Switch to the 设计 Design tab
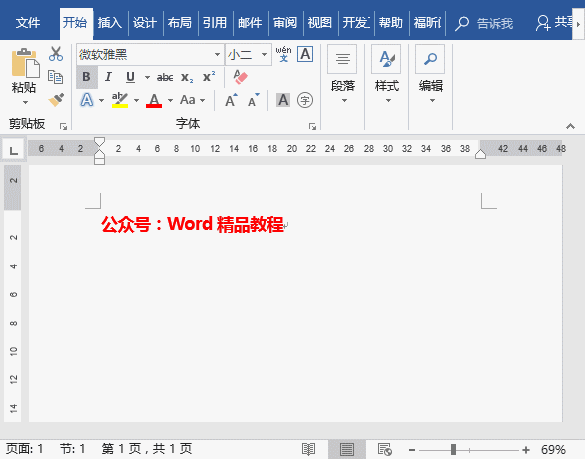 tap(145, 23)
